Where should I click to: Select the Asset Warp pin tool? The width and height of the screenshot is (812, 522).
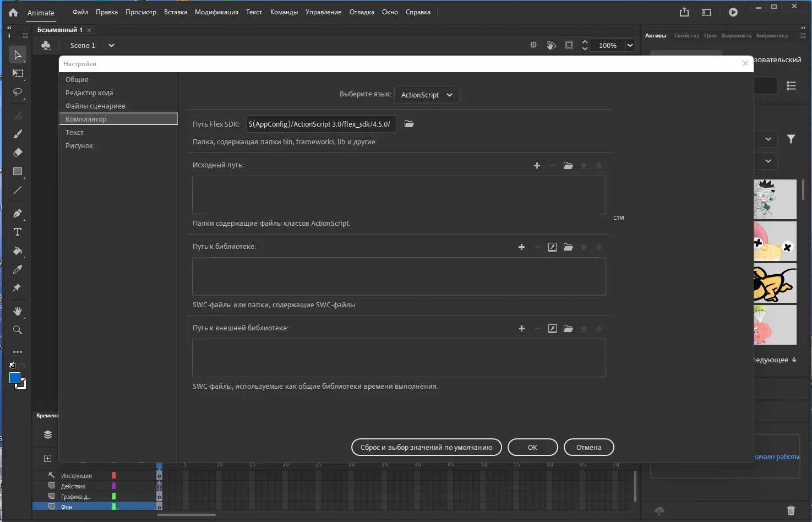pyautogui.click(x=18, y=288)
